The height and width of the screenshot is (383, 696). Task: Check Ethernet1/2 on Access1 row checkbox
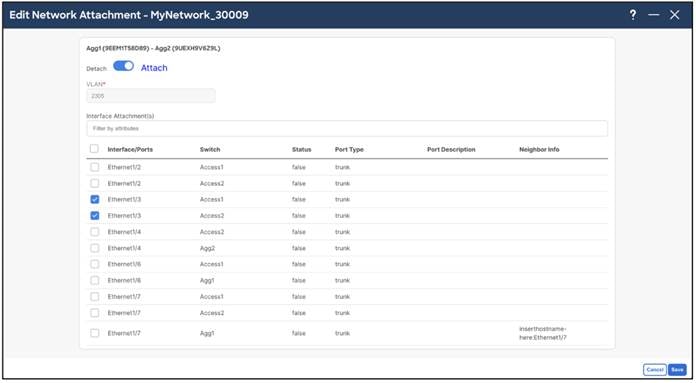pyautogui.click(x=95, y=167)
